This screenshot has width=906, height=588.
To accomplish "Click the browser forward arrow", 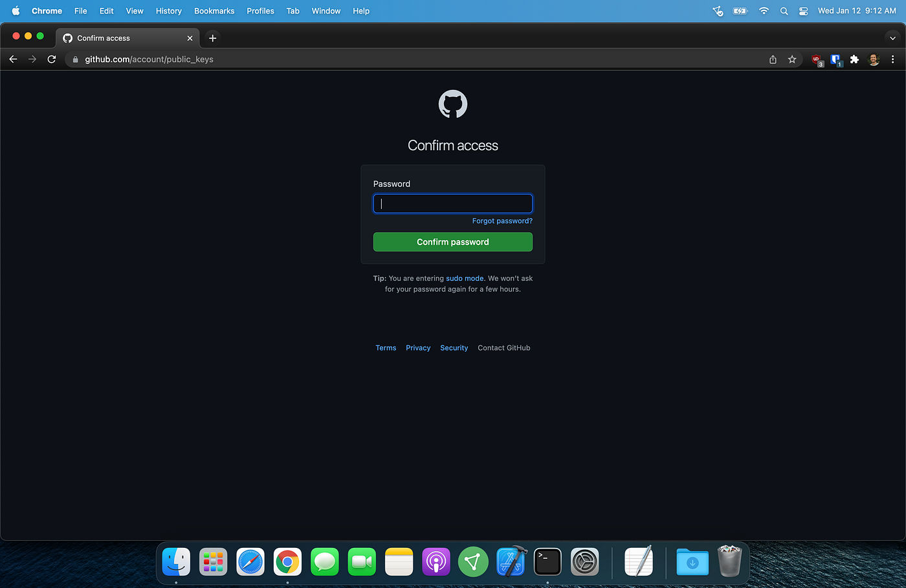I will 32,59.
